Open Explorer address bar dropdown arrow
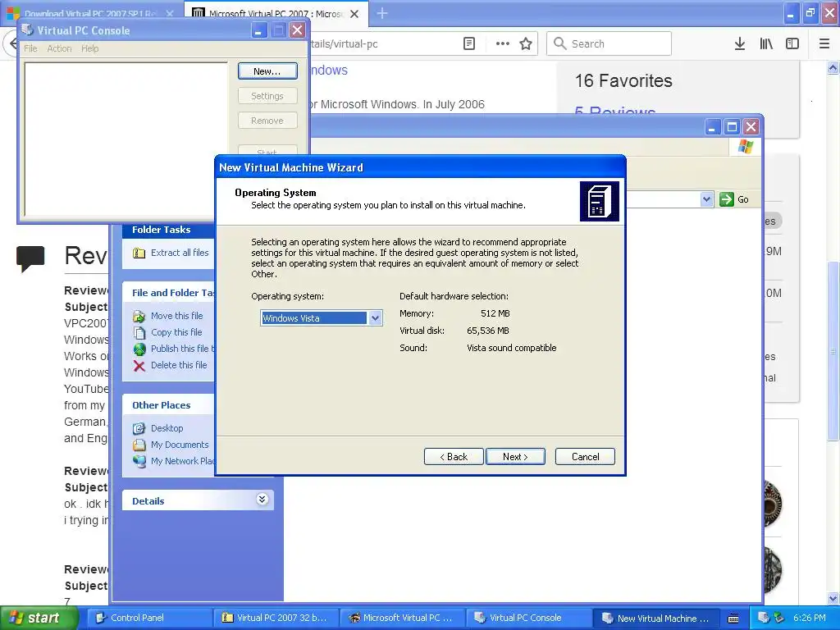Viewport: 840px width, 630px height. (x=706, y=199)
